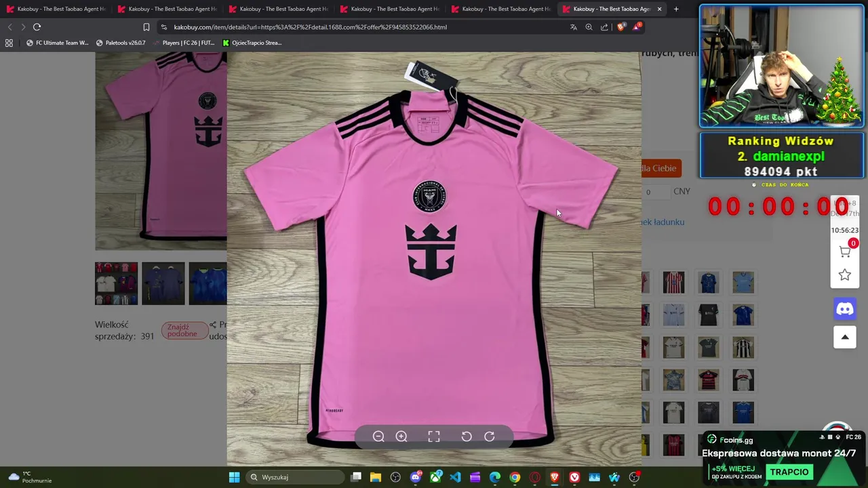Open the OjciecTrapcio Strea... bookmark
Screen dimensions: 868x488
252,43
